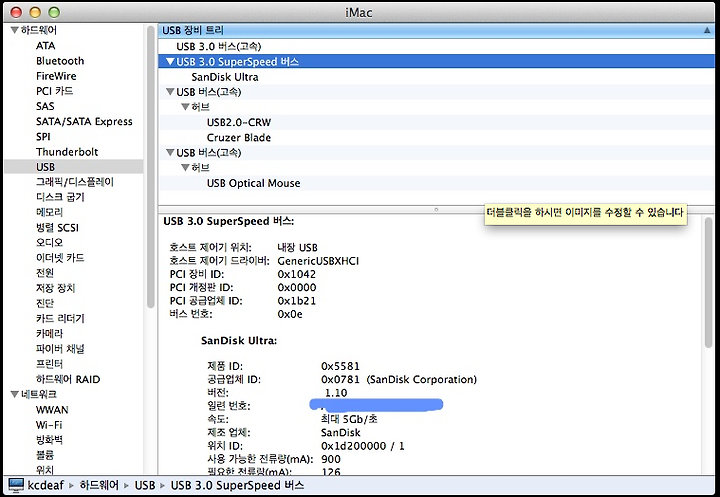Click the 0x5581 product ID value

tap(340, 366)
